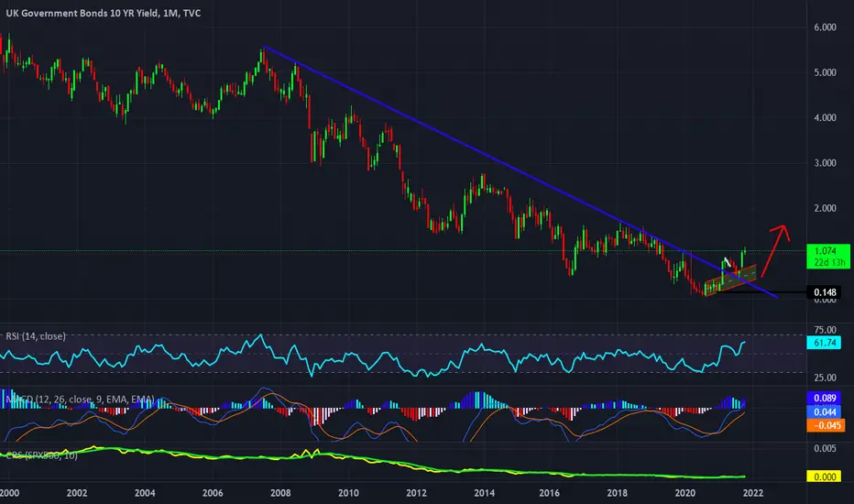
Task: Click the CRS (SPX500, 10) indicator label
Action: pyautogui.click(x=41, y=455)
